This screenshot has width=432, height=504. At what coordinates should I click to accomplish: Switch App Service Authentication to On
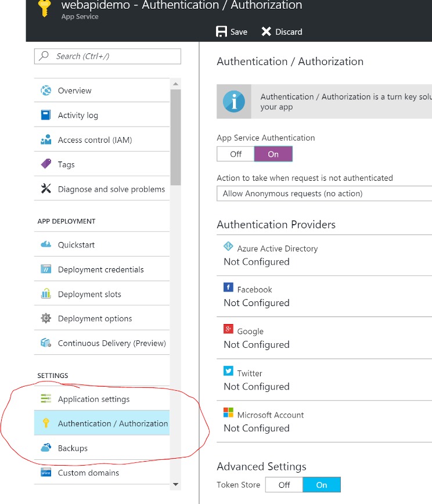tap(273, 154)
